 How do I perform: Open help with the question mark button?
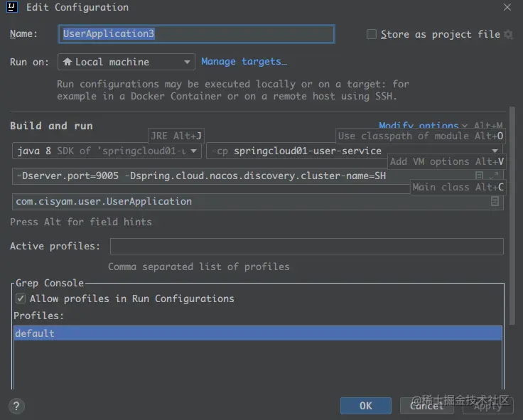(x=16, y=406)
